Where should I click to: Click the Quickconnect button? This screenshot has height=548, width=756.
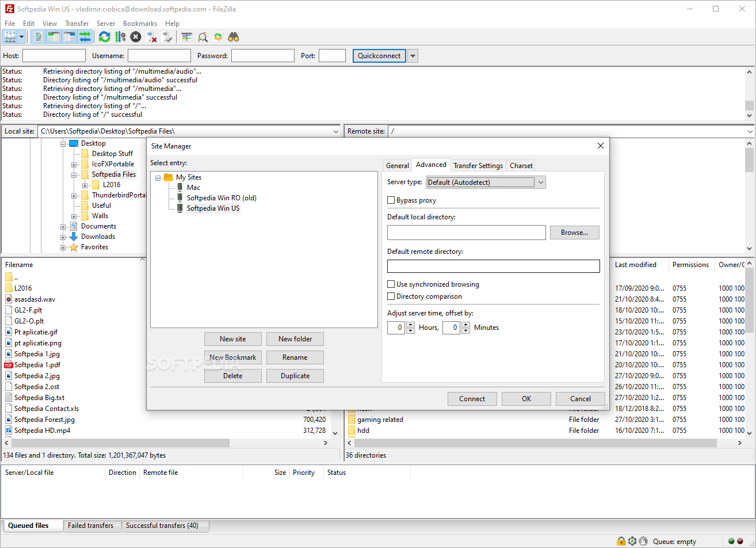tap(379, 56)
